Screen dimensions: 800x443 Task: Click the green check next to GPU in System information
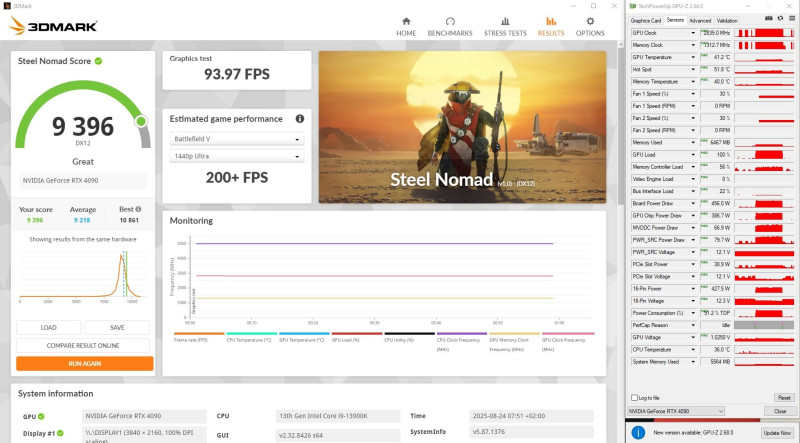click(x=41, y=416)
